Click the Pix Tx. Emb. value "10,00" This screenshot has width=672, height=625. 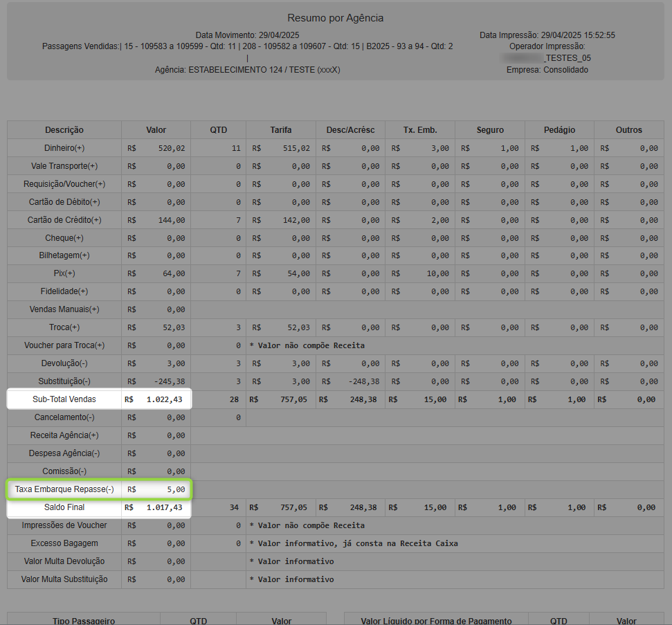pyautogui.click(x=437, y=273)
